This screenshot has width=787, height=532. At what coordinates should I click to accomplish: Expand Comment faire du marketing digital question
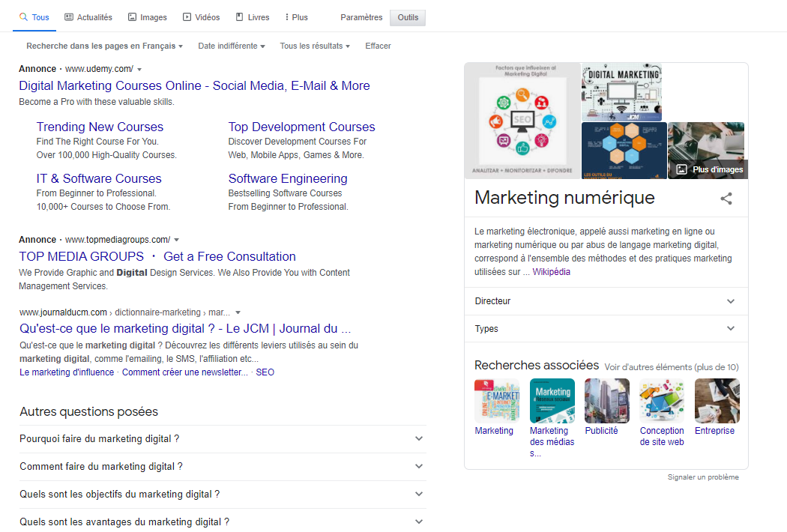click(x=223, y=467)
